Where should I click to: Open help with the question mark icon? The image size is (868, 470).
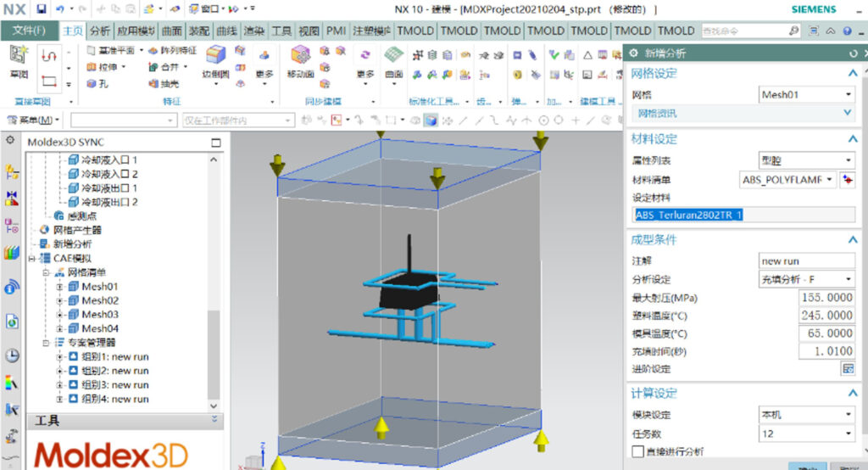tap(848, 31)
